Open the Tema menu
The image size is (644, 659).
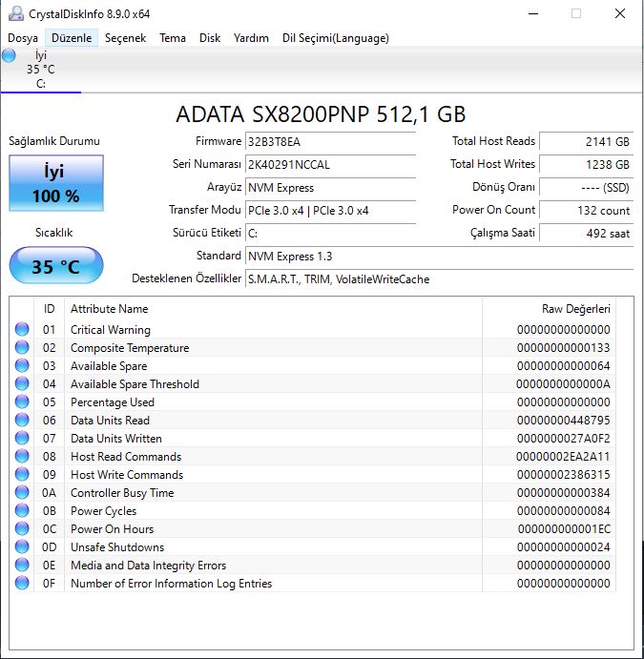point(173,38)
